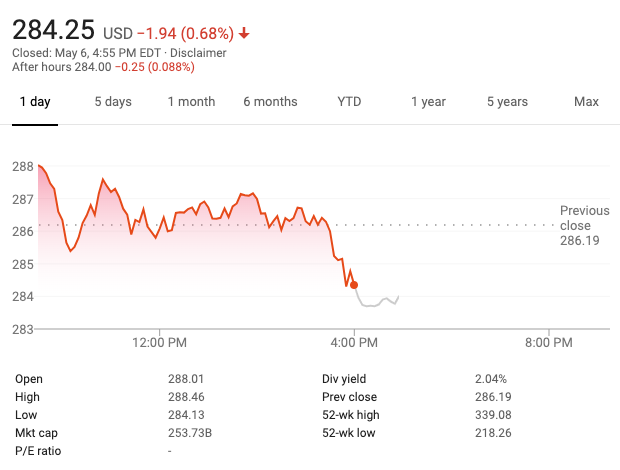Select the 1 day tab
This screenshot has width=620, height=470.
(x=35, y=102)
